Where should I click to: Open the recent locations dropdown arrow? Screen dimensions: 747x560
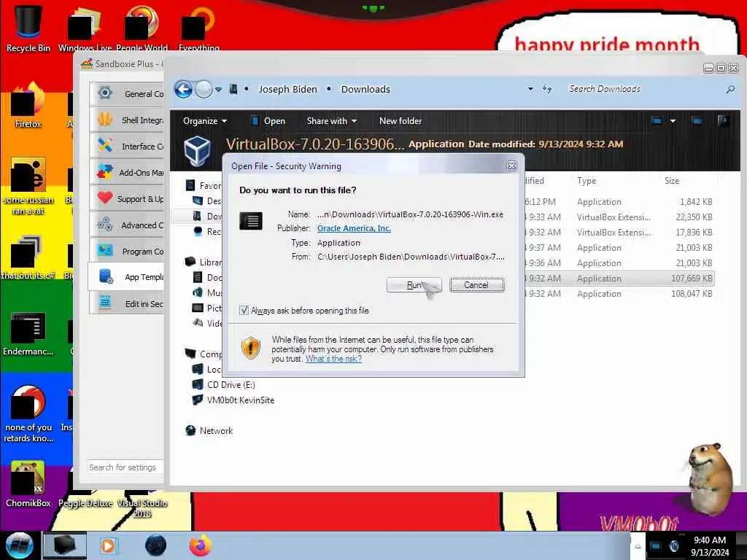tap(218, 90)
